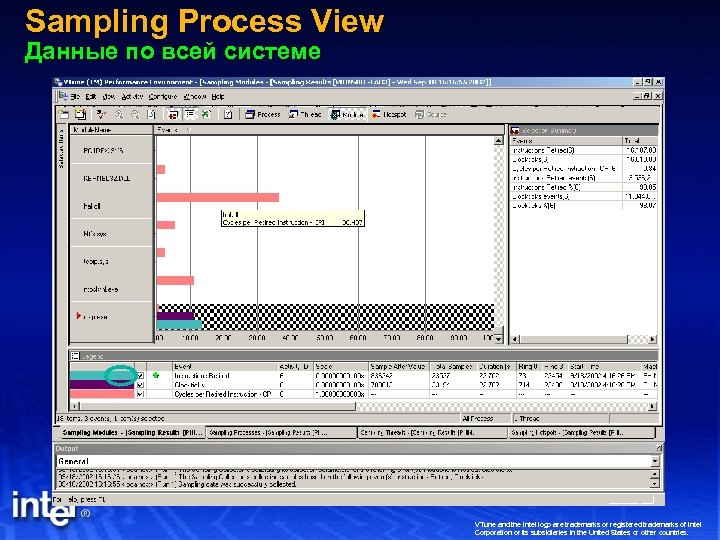720x540 pixels.
Task: Click the purple Clockticks color swatch
Action: pos(102,384)
